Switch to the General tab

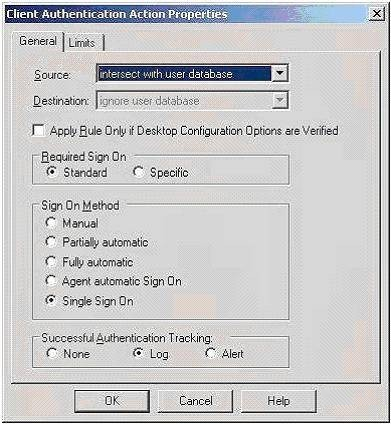coord(38,41)
